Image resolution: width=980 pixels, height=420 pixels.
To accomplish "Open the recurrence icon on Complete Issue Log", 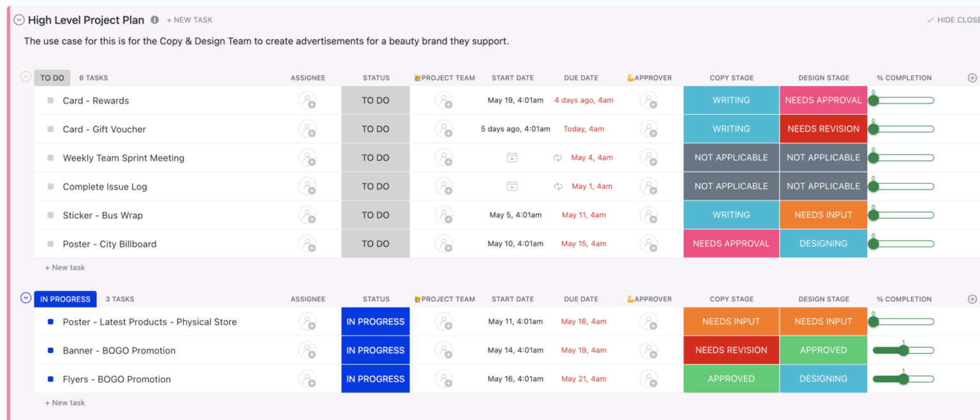I will [x=560, y=186].
